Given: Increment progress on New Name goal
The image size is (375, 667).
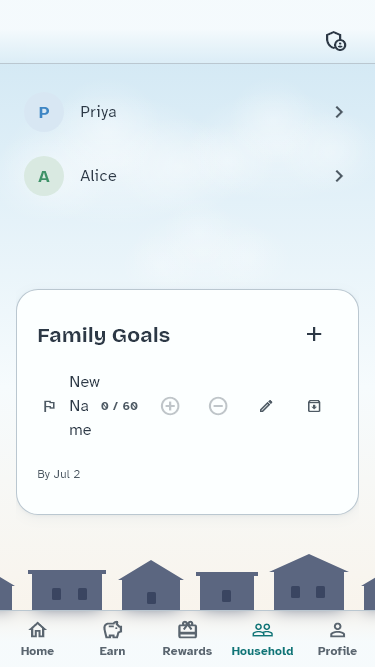Looking at the screenshot, I should click(170, 406).
